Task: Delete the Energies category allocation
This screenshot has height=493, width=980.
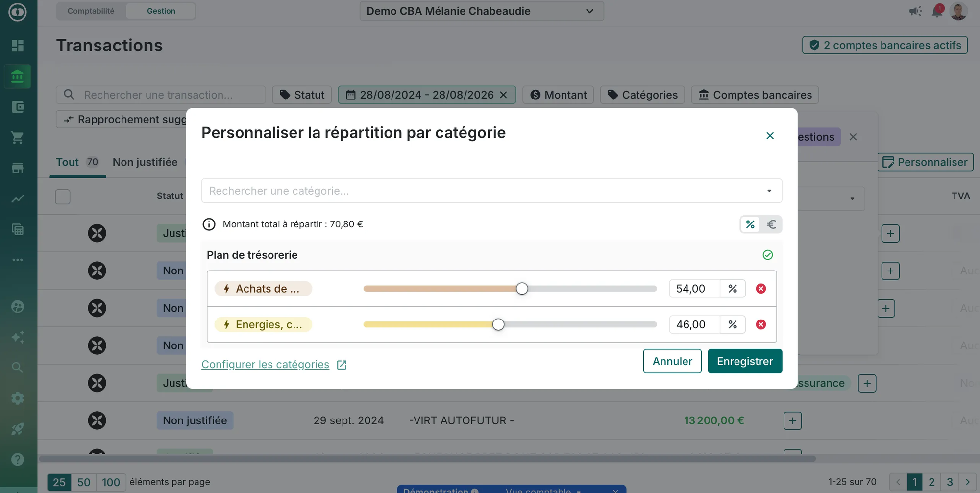Action: (760, 324)
